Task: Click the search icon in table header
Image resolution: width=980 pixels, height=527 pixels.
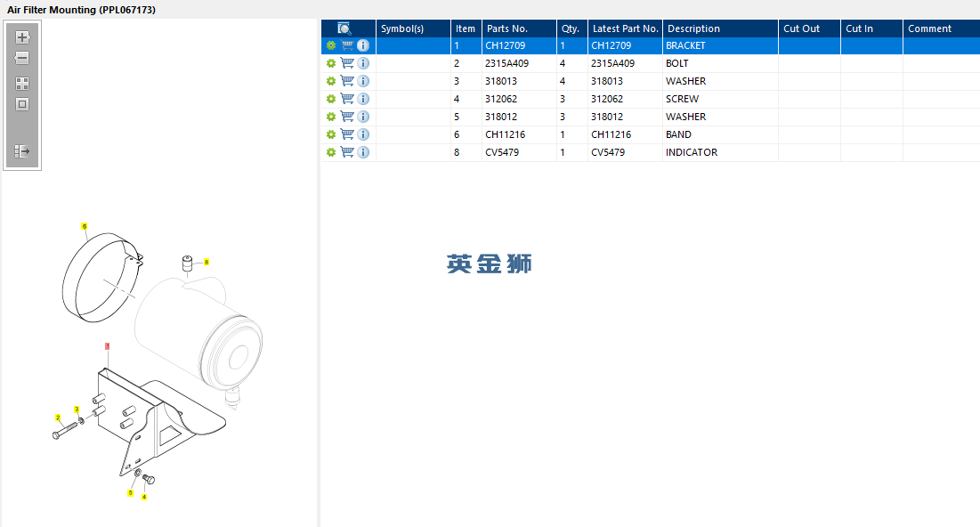Action: (x=344, y=28)
